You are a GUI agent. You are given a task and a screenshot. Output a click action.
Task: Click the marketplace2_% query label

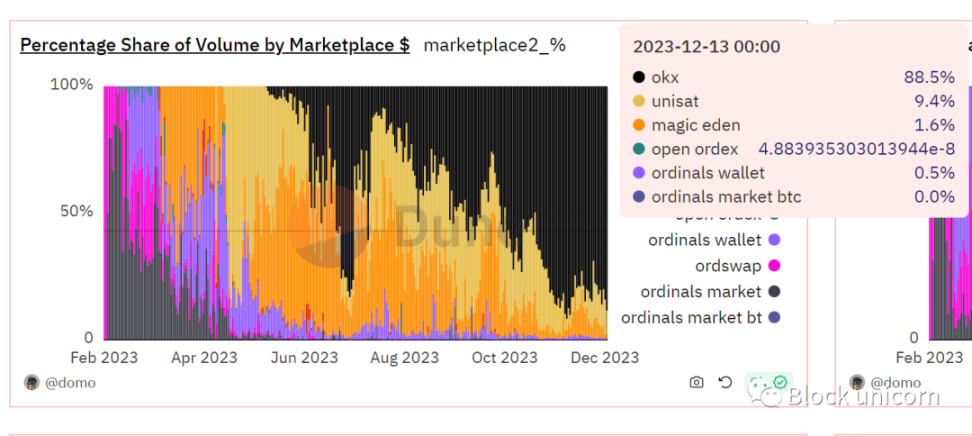[495, 45]
